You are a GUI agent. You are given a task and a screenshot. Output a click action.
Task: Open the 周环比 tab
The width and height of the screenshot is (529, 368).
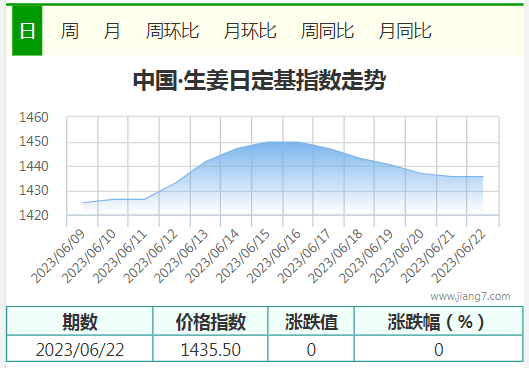coord(172,31)
